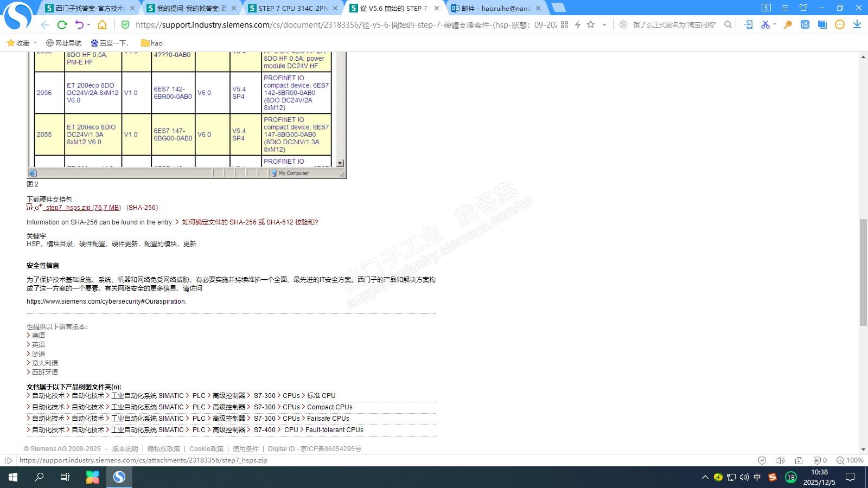Open the 标准 CPU product folder
Screen dimensions: 868x488
click(x=321, y=396)
